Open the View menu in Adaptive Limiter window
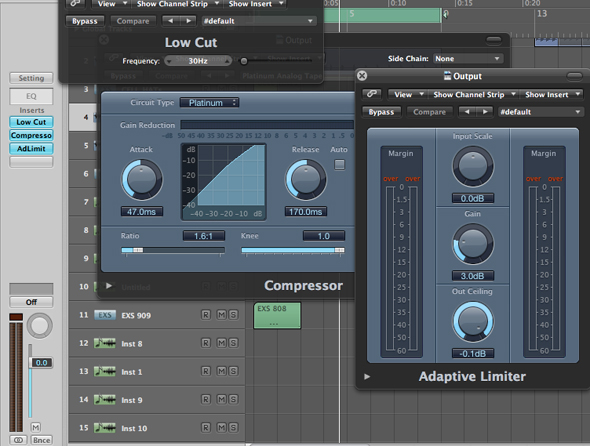 click(x=408, y=94)
